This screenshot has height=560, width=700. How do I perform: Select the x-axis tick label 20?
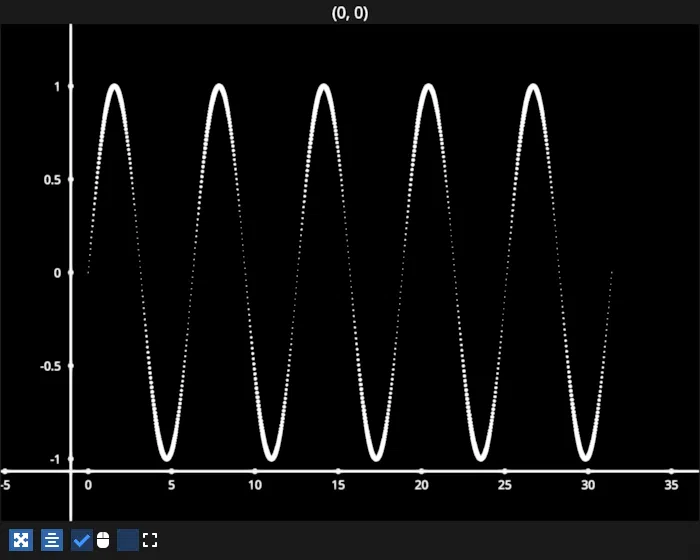pos(421,485)
